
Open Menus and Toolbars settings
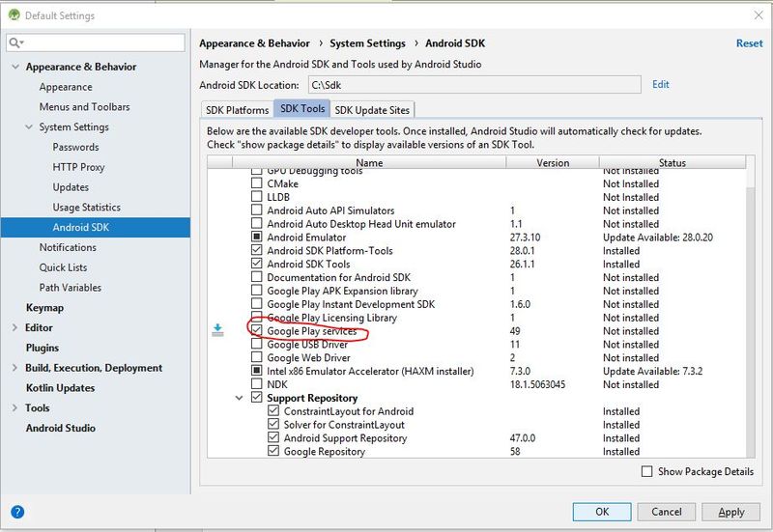(x=84, y=107)
